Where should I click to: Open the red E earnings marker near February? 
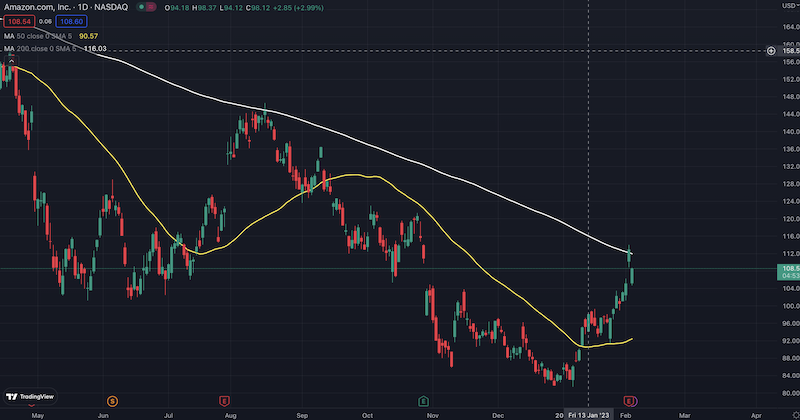tap(630, 401)
